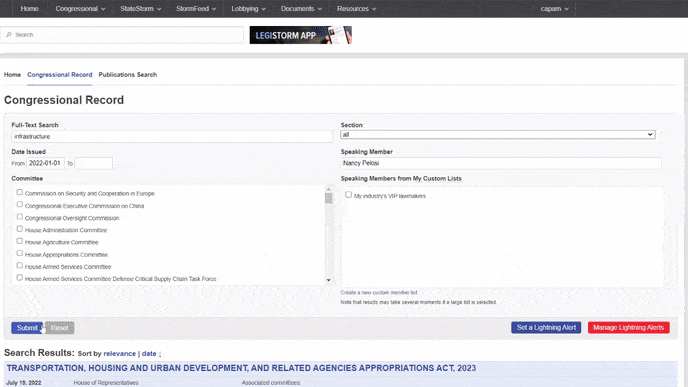Check Congressional-Executive Commission on China
Screen dimensions: 688x387
19,204
